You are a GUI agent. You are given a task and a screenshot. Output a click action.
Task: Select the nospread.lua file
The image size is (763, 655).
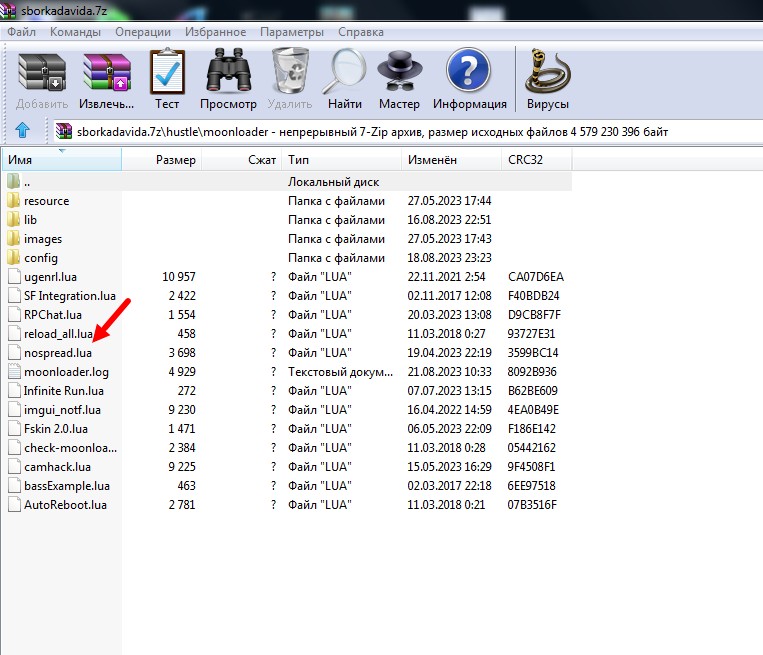pyautogui.click(x=57, y=353)
